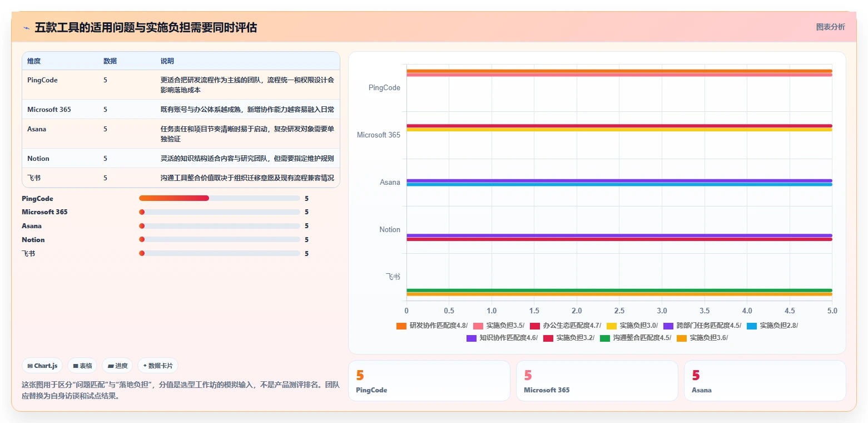Screen dimensions: 868x423
Task: Click the description starting 任务责任和项目节奏
Action: (247, 134)
